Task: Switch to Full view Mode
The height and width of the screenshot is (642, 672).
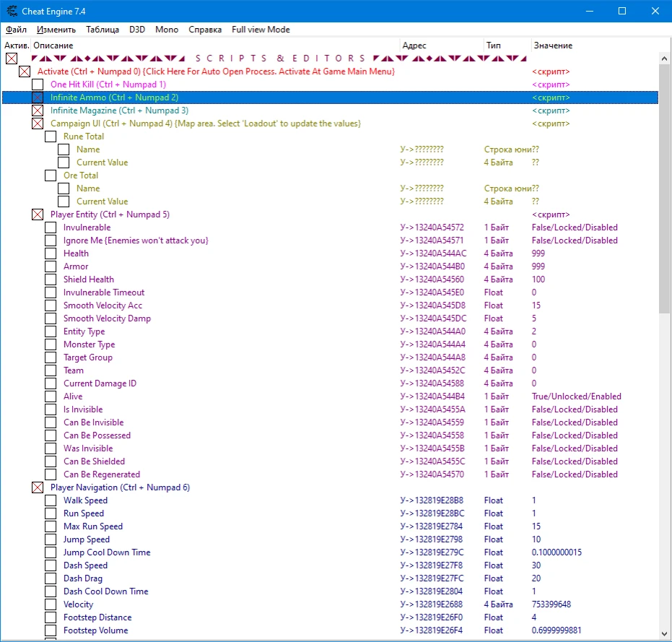Action: [261, 30]
